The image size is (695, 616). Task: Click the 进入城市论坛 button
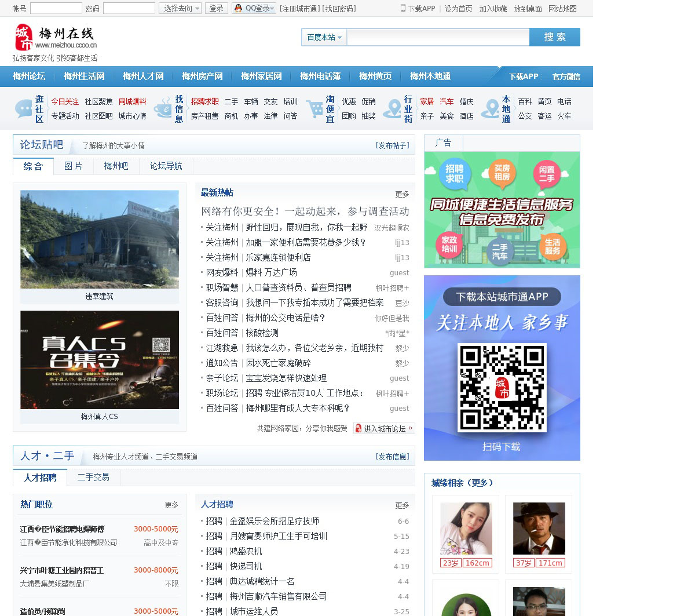point(384,429)
